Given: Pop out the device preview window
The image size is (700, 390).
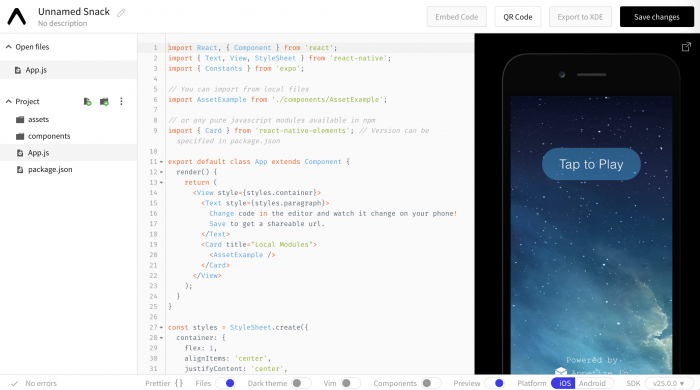Looking at the screenshot, I should pos(686,47).
